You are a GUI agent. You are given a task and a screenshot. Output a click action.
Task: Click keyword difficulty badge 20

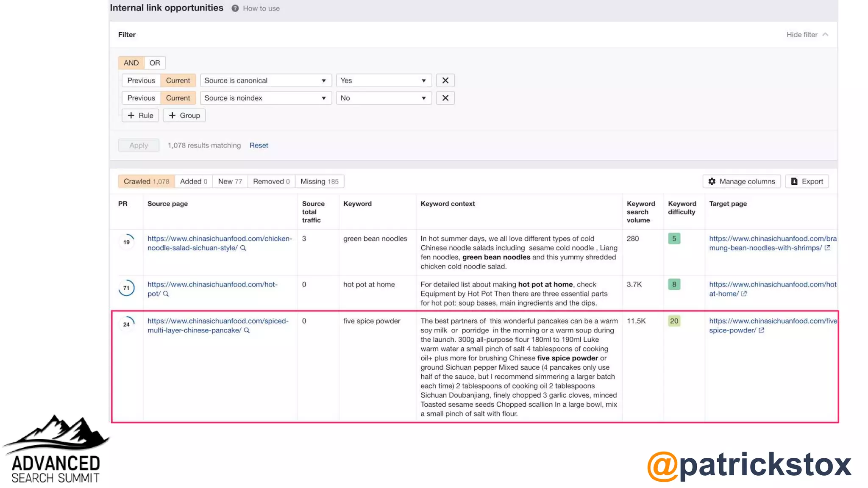click(674, 321)
